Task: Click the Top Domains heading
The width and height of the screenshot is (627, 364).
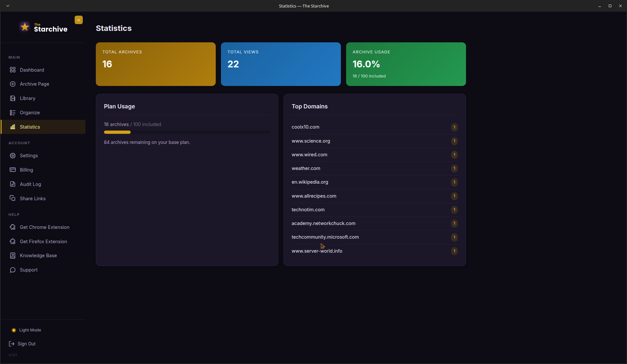Action: pyautogui.click(x=310, y=106)
